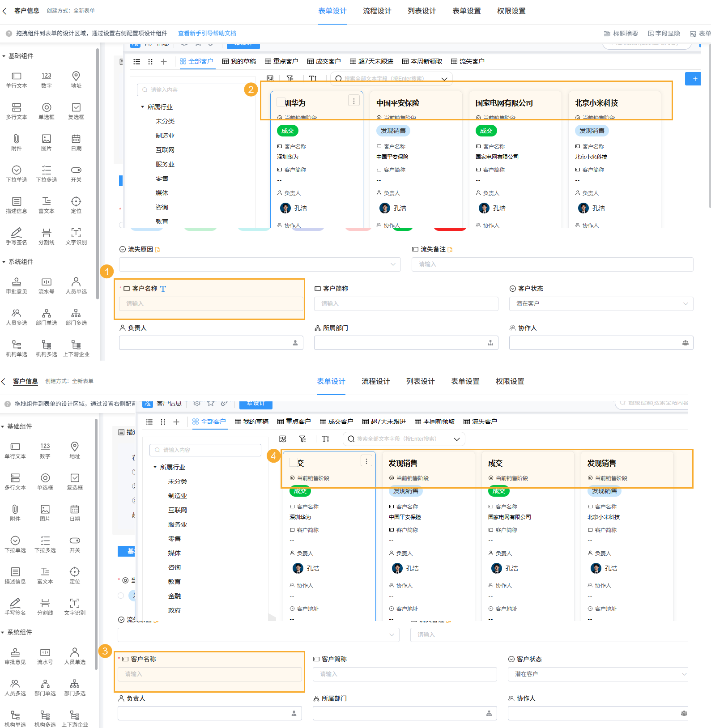Image resolution: width=711 pixels, height=728 pixels.
Task: Select 金融 industry in the tree
Action: pos(175,596)
